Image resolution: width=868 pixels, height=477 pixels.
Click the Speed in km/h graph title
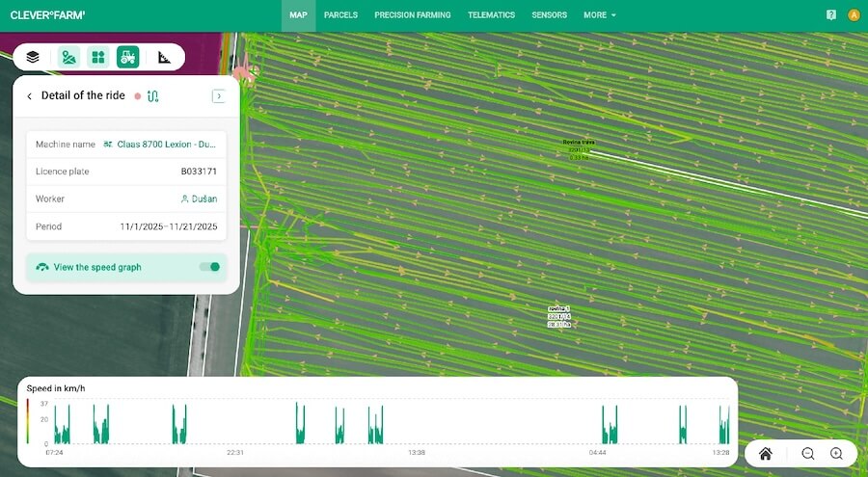56,388
